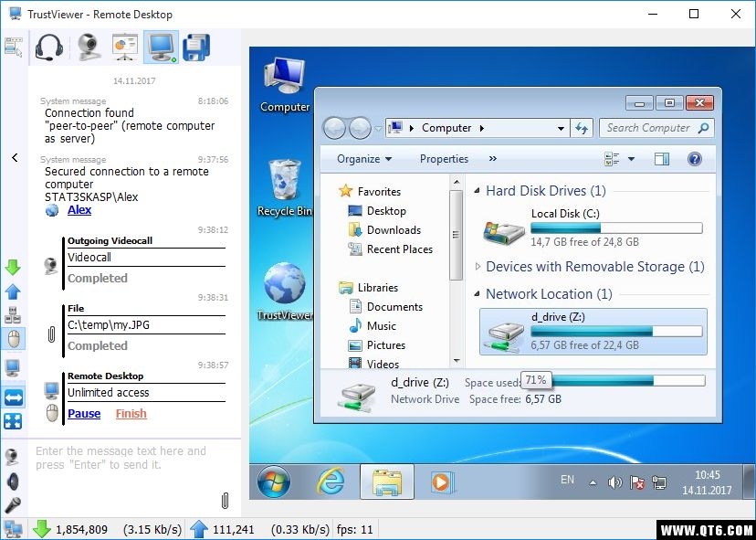Click Explorer back navigation button

tap(334, 128)
